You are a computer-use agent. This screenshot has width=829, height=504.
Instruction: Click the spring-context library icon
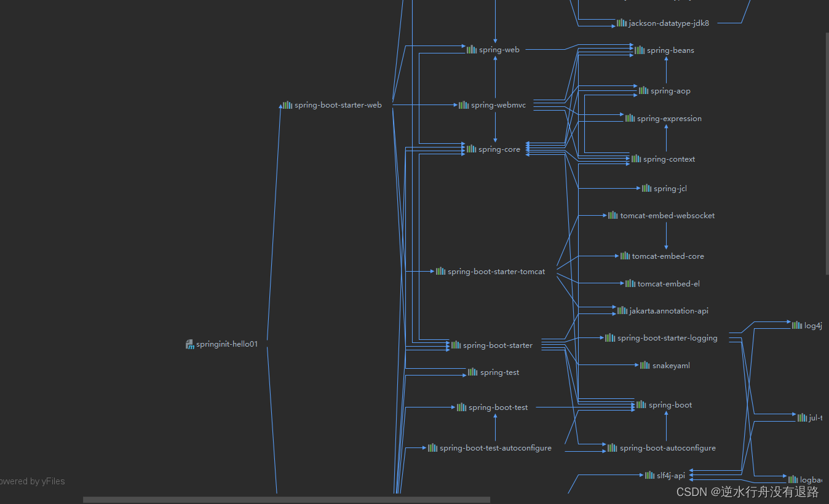[636, 159]
